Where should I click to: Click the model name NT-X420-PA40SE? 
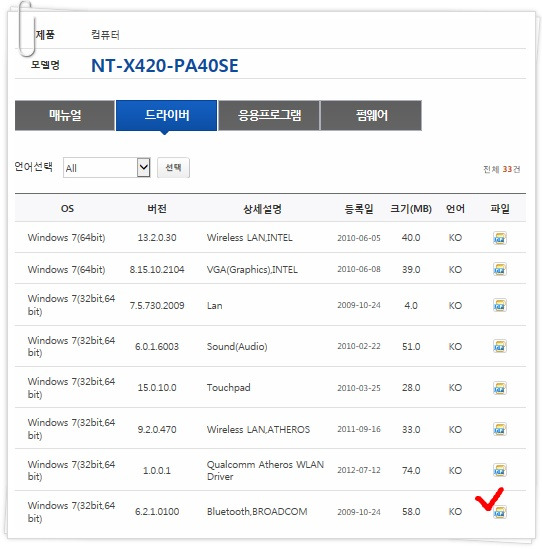click(x=165, y=65)
